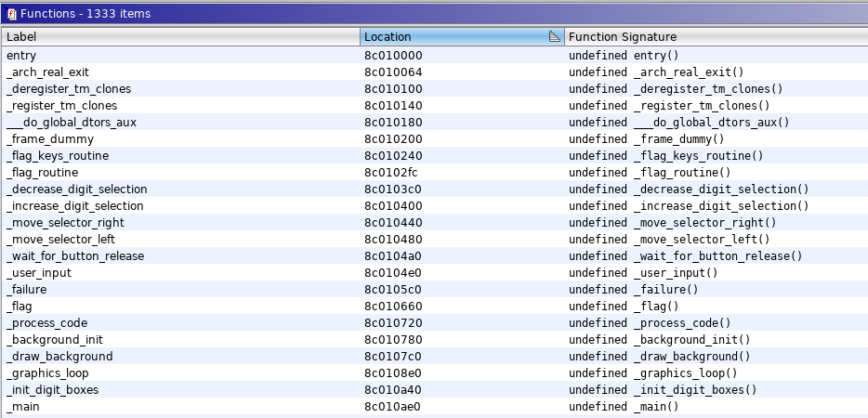The image size is (868, 418).
Task: Click signature undefined entry()
Action: 624,56
